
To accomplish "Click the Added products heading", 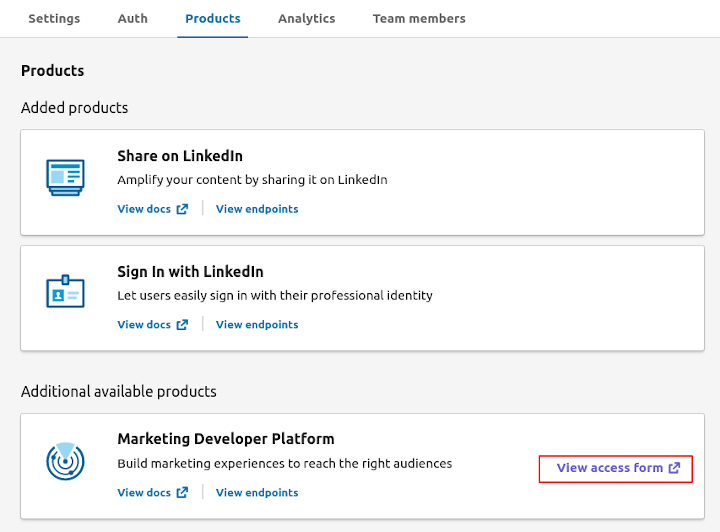I will pos(74,108).
